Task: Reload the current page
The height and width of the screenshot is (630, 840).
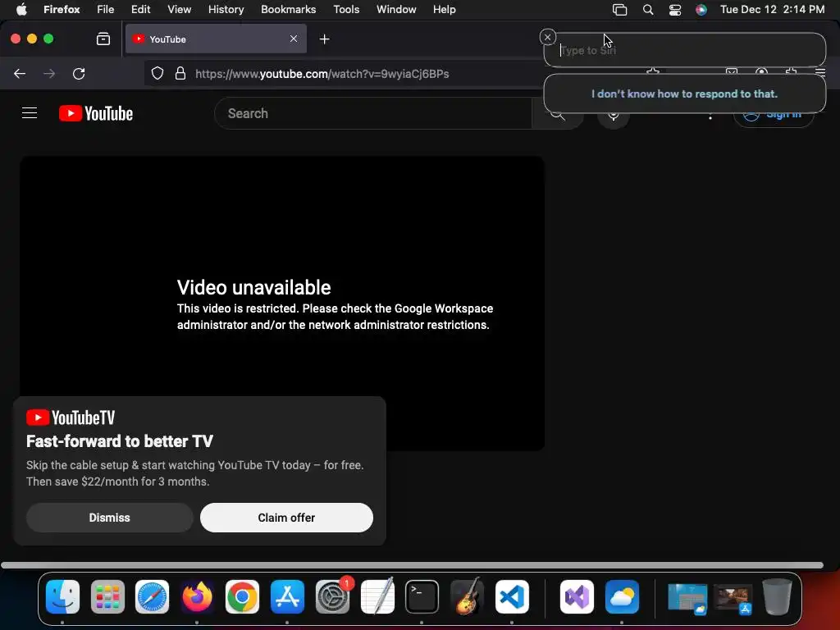Action: pyautogui.click(x=79, y=73)
